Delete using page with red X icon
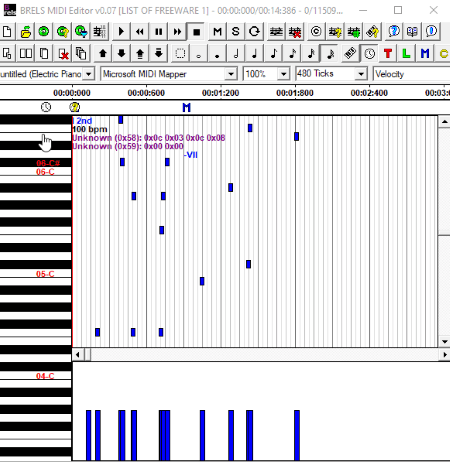The image size is (450, 462). coord(63,53)
